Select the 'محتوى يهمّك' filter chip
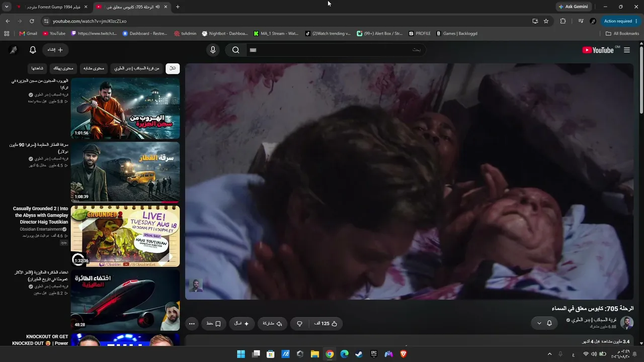The image size is (644, 362). tap(63, 68)
